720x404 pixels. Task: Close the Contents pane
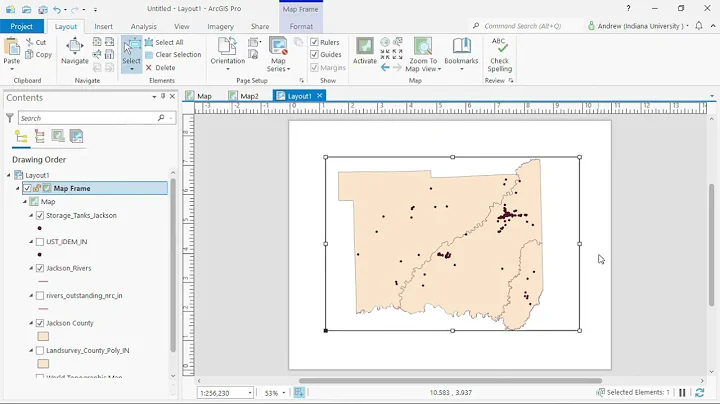pos(172,96)
